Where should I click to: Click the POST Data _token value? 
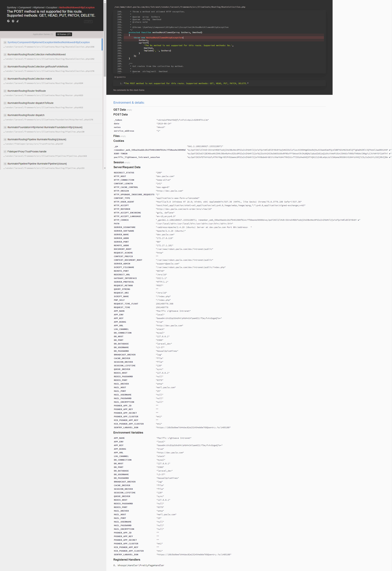coord(183,120)
